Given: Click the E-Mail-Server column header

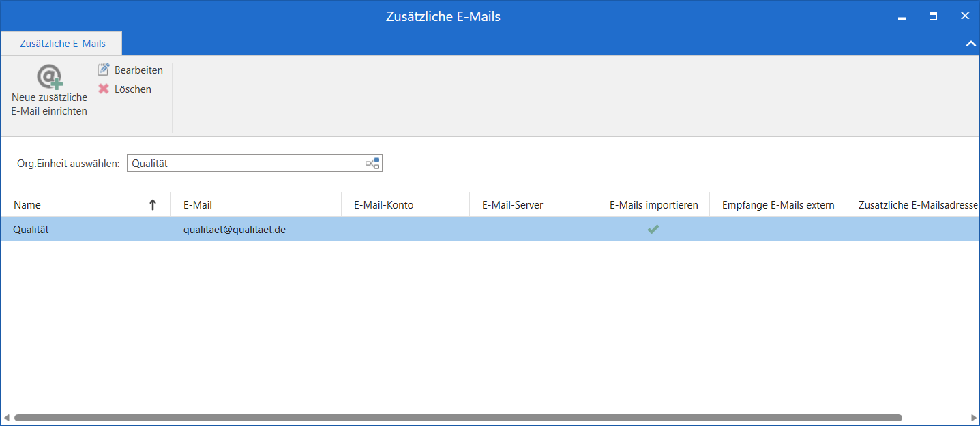Looking at the screenshot, I should point(512,204).
